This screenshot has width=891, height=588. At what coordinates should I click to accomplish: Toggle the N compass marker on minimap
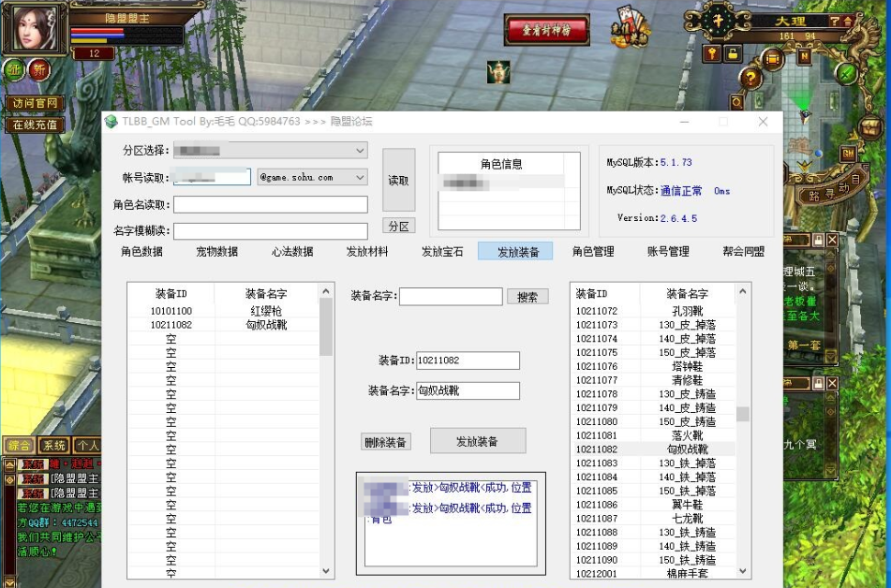pos(803,56)
